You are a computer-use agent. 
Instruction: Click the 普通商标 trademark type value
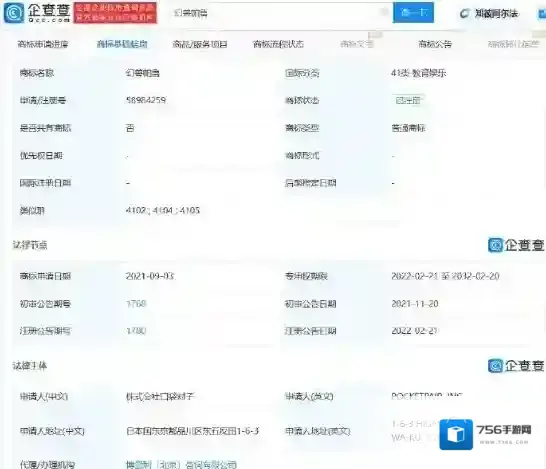click(x=408, y=128)
